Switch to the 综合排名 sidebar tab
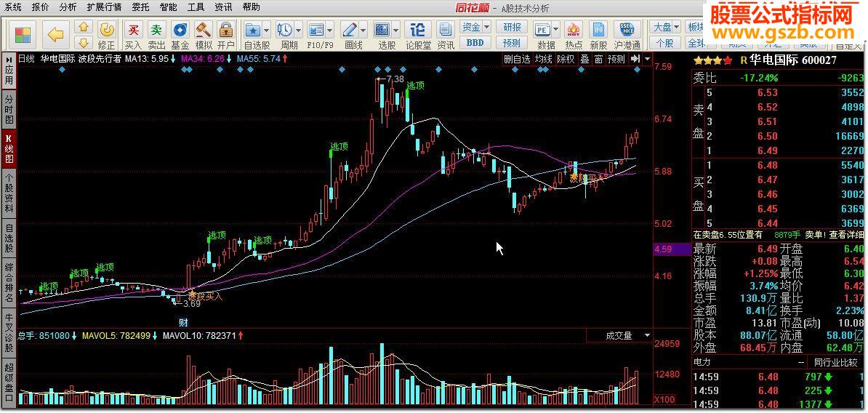This screenshot has height=413, width=868. coord(9,282)
